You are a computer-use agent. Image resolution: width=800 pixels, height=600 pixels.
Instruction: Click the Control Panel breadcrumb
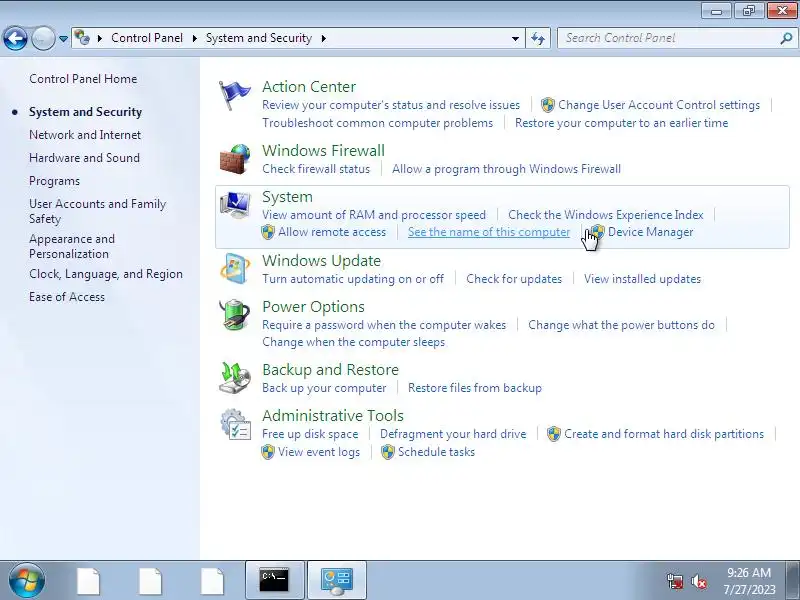point(147,38)
